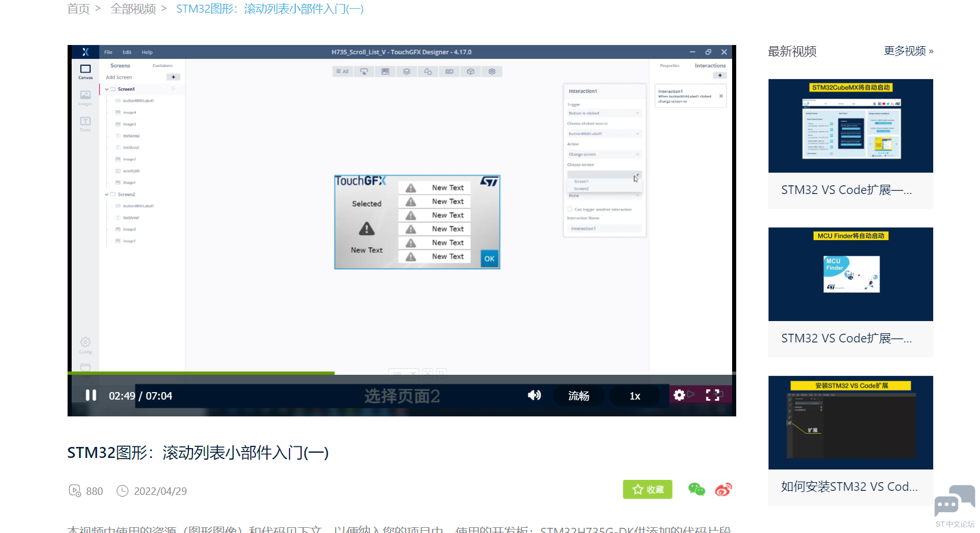Show All widgets in the widget toolbar
Screen dimensions: 980x533
click(x=343, y=72)
